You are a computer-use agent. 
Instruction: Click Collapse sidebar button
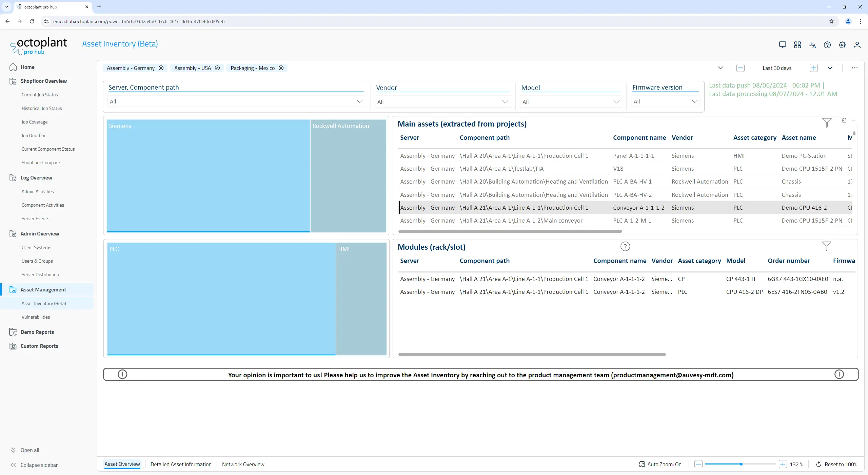34,464
